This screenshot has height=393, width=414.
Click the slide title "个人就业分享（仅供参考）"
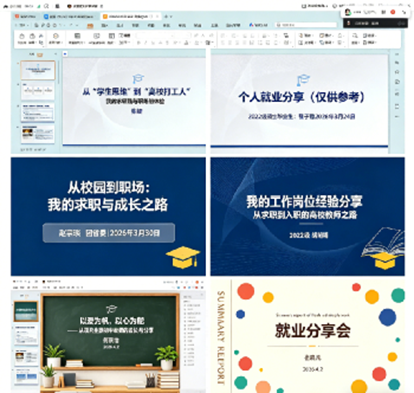[x=302, y=97]
